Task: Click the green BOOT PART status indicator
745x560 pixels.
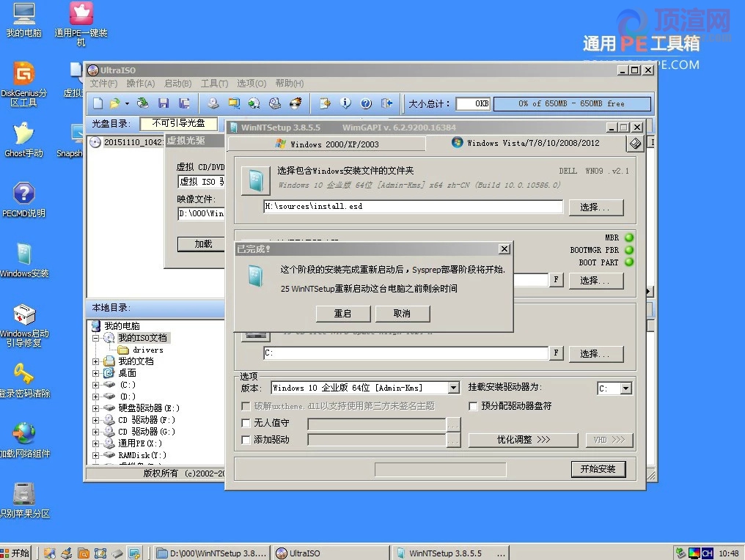Action: (629, 262)
